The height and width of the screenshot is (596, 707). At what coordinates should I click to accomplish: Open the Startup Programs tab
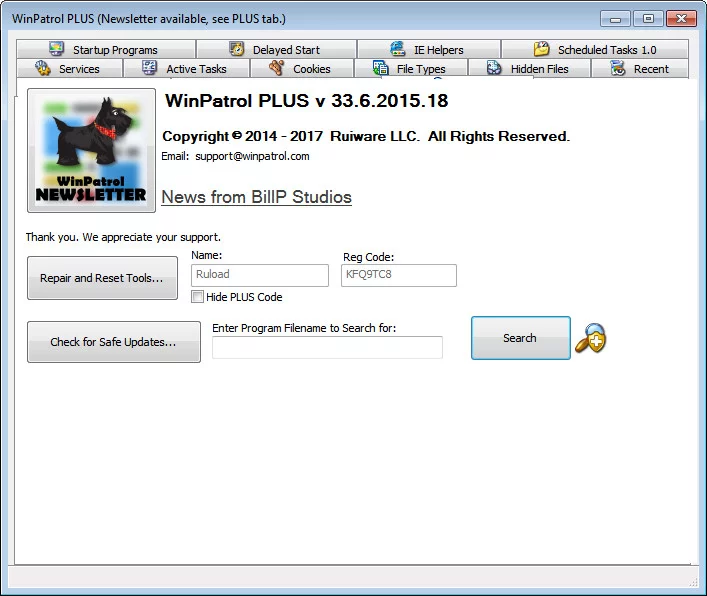pyautogui.click(x=106, y=49)
